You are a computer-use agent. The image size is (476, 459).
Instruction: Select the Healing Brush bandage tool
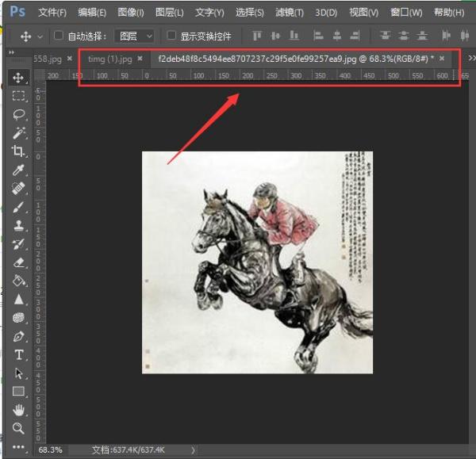point(18,189)
